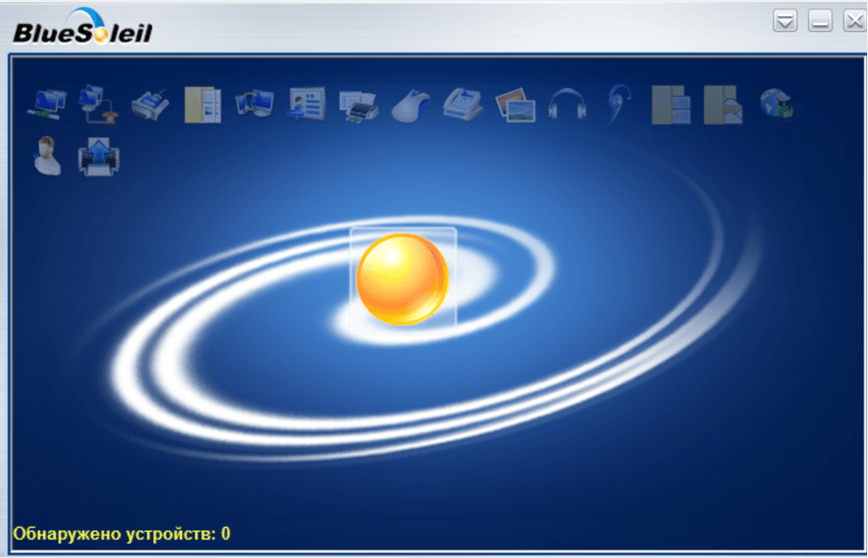Viewport: 868px width, 558px height.
Task: Click the orange sphere local device
Action: click(403, 280)
